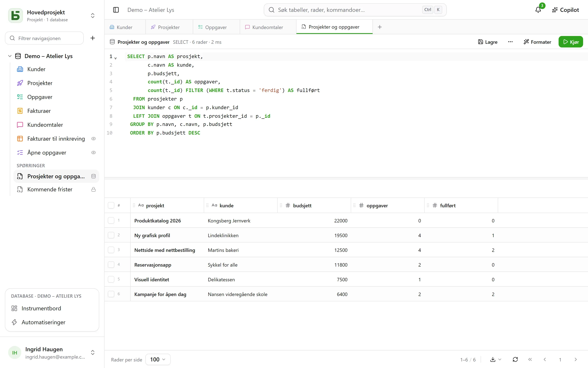Toggle the sidebar panel icon
The image size is (588, 368).
[116, 10]
